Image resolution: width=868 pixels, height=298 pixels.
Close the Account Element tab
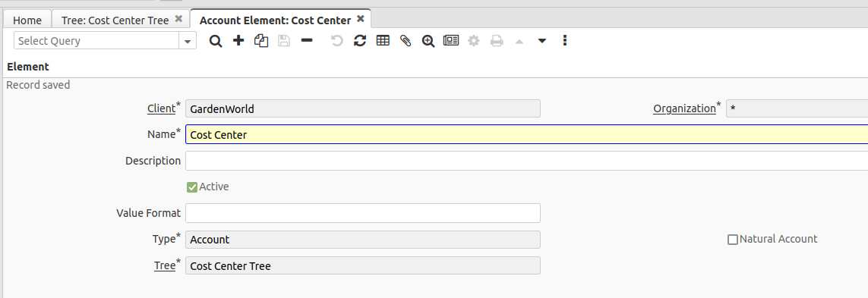(361, 19)
